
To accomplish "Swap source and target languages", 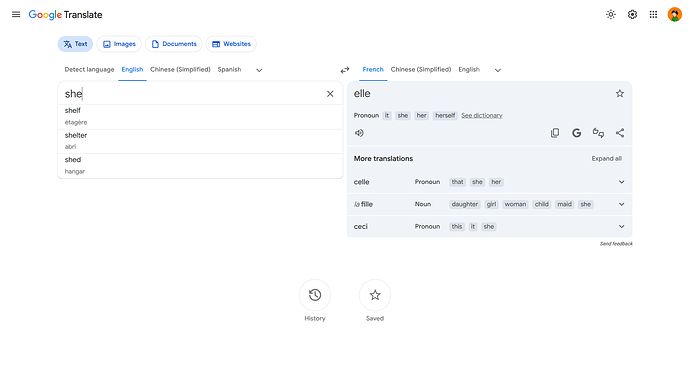I will point(345,70).
